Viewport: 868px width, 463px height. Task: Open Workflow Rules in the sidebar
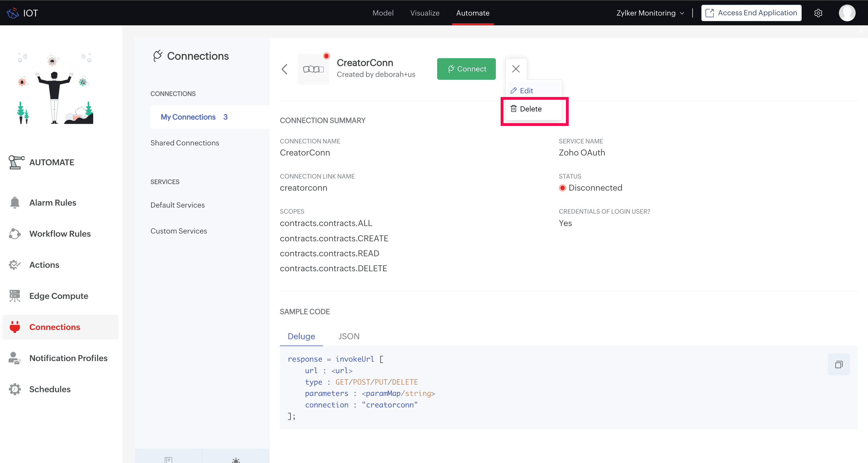pos(60,234)
